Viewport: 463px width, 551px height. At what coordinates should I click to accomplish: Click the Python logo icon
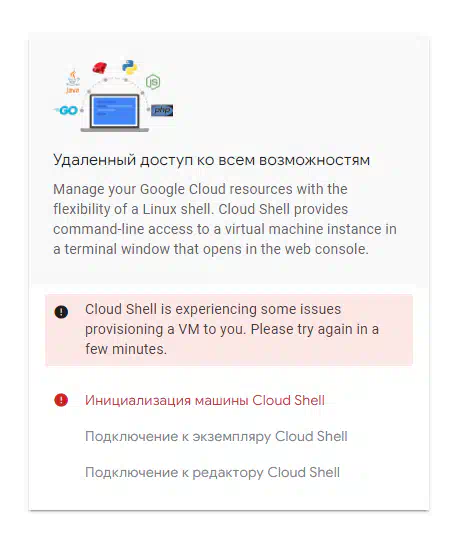pos(130,67)
